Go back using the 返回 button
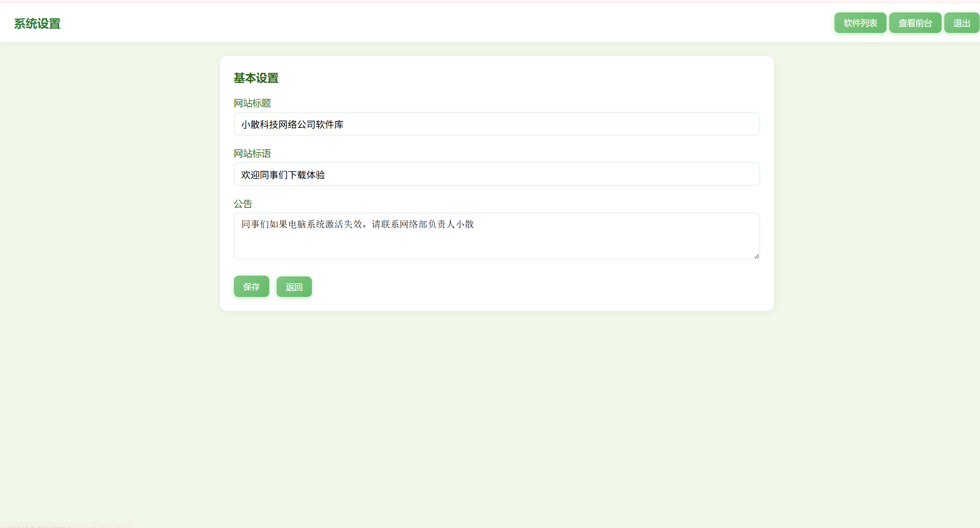 294,287
